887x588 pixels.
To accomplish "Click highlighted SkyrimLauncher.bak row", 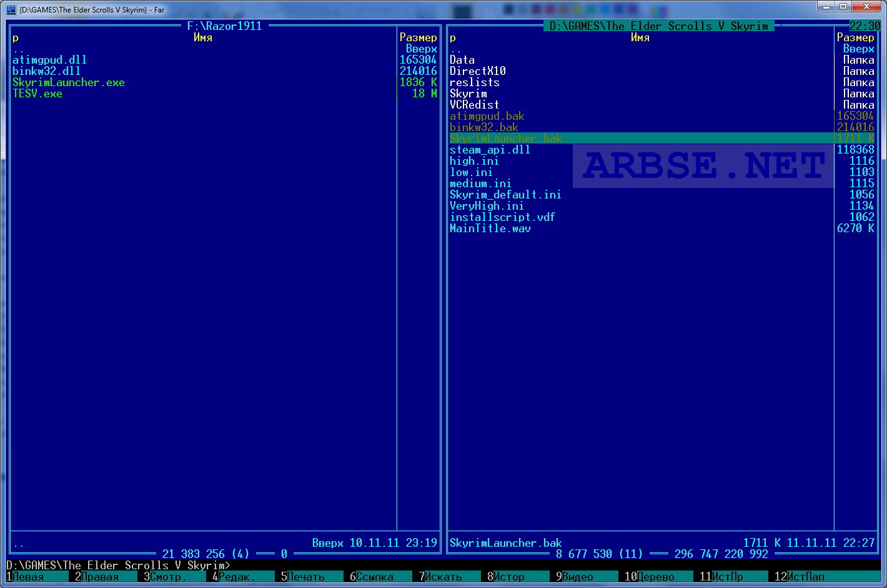I will point(662,139).
